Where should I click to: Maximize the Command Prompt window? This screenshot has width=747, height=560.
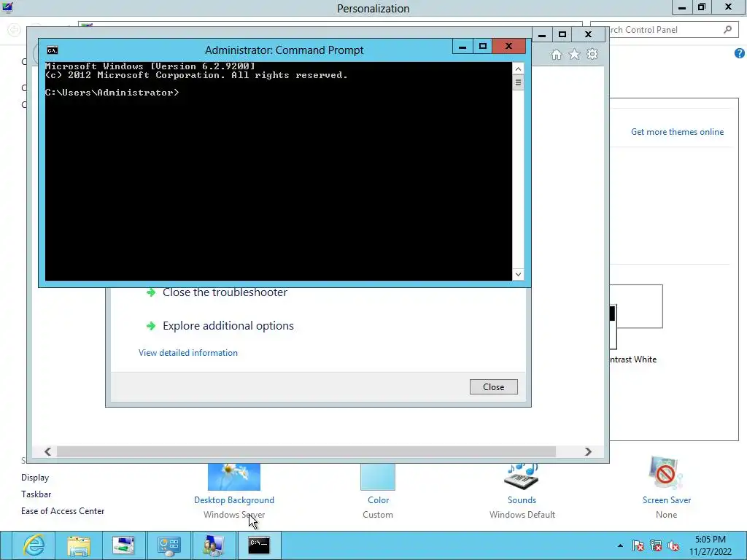(483, 46)
